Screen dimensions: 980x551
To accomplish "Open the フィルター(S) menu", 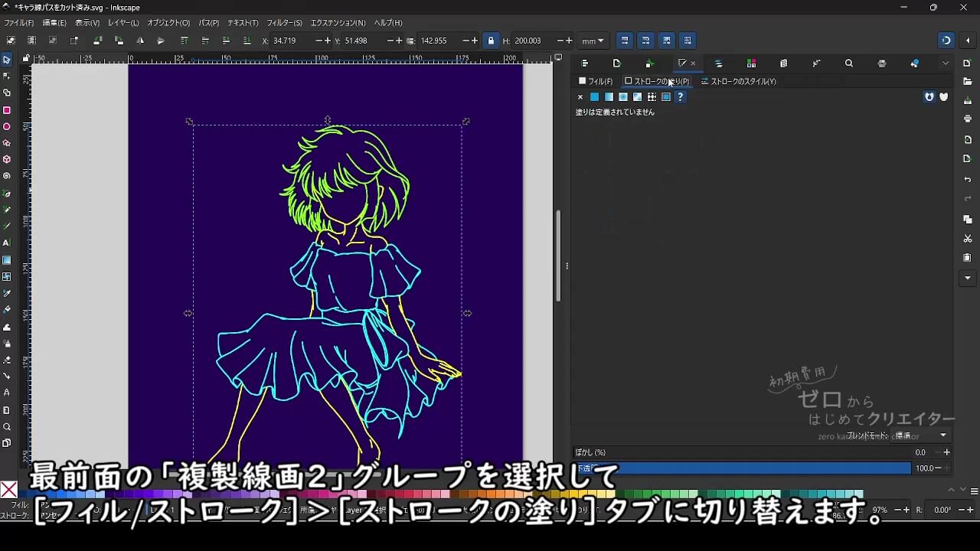I will [x=284, y=23].
